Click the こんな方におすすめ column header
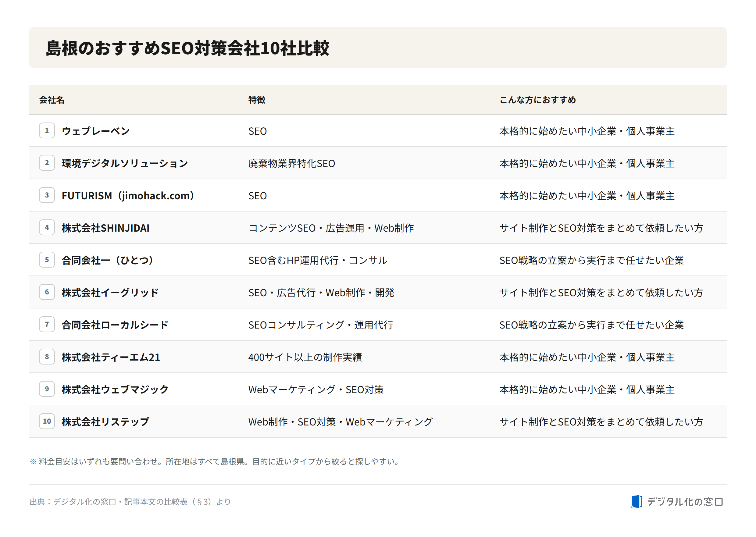The height and width of the screenshot is (537, 756). pos(538,100)
